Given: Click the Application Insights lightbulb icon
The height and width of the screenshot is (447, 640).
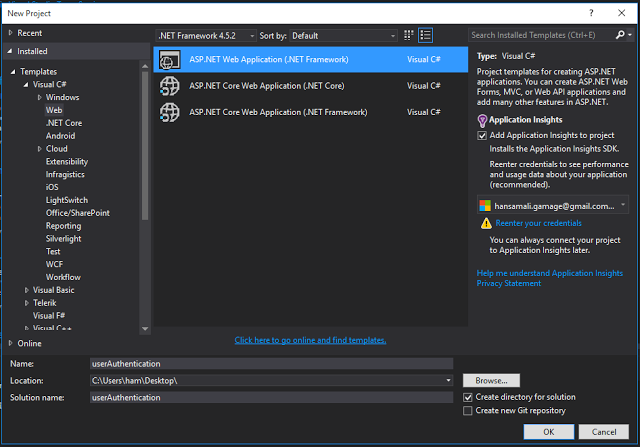Looking at the screenshot, I should [482, 120].
